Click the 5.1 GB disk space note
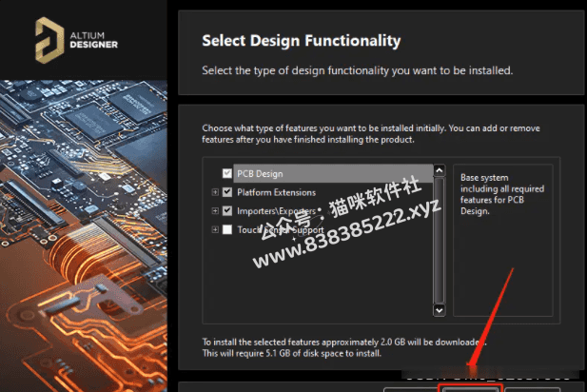The width and height of the screenshot is (587, 392). 292,353
